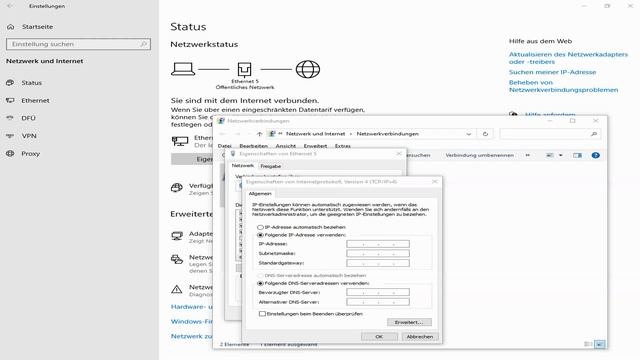Click the DFÜ dial-up icon
Image resolution: width=640 pixels, height=360 pixels.
[x=10, y=118]
